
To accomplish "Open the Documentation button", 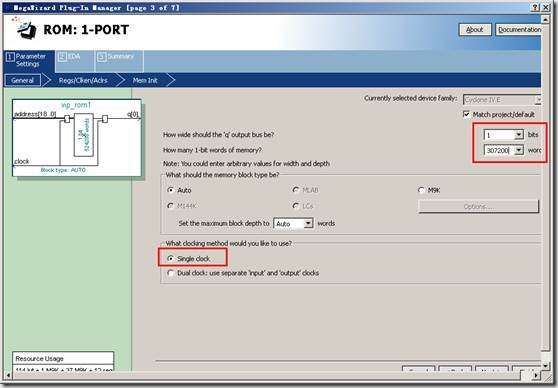I will [519, 30].
